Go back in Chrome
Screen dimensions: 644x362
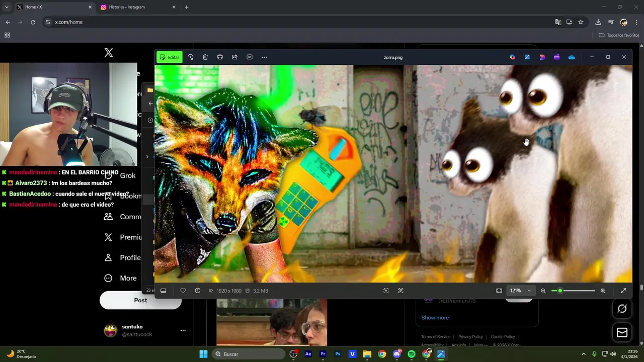[x=8, y=22]
